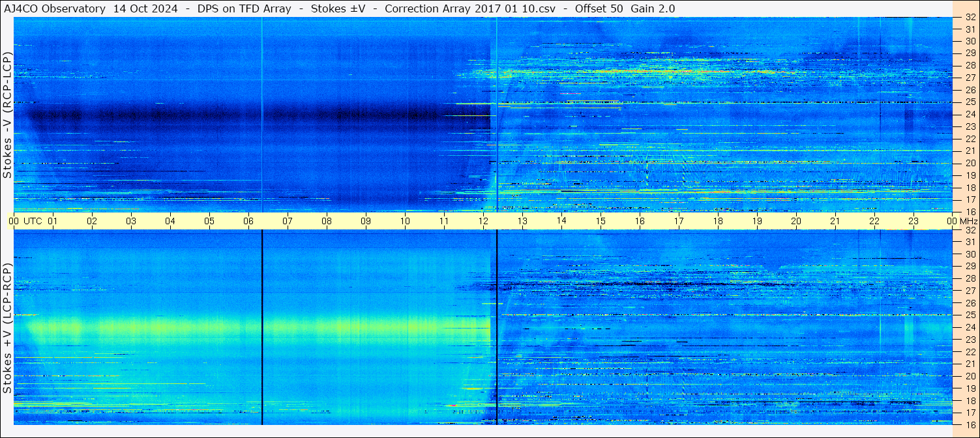
Task: Click the black vertical gap line after 06 UTC
Action: (262, 326)
